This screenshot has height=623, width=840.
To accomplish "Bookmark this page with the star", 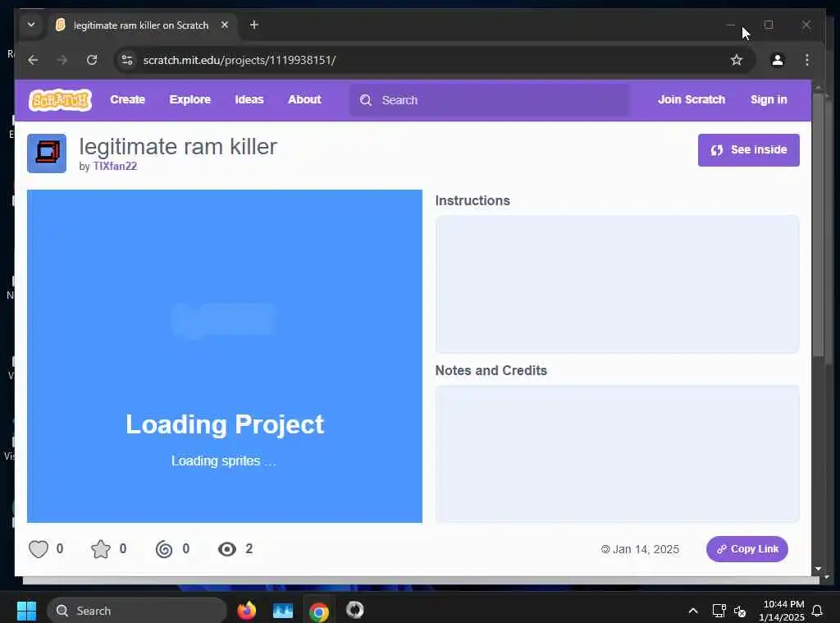I will pos(737,60).
